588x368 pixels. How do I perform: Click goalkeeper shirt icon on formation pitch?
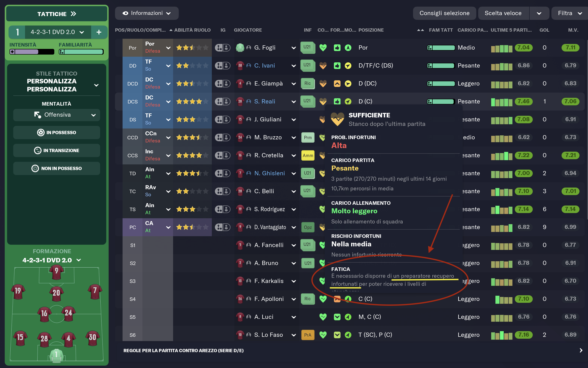pyautogui.click(x=56, y=356)
